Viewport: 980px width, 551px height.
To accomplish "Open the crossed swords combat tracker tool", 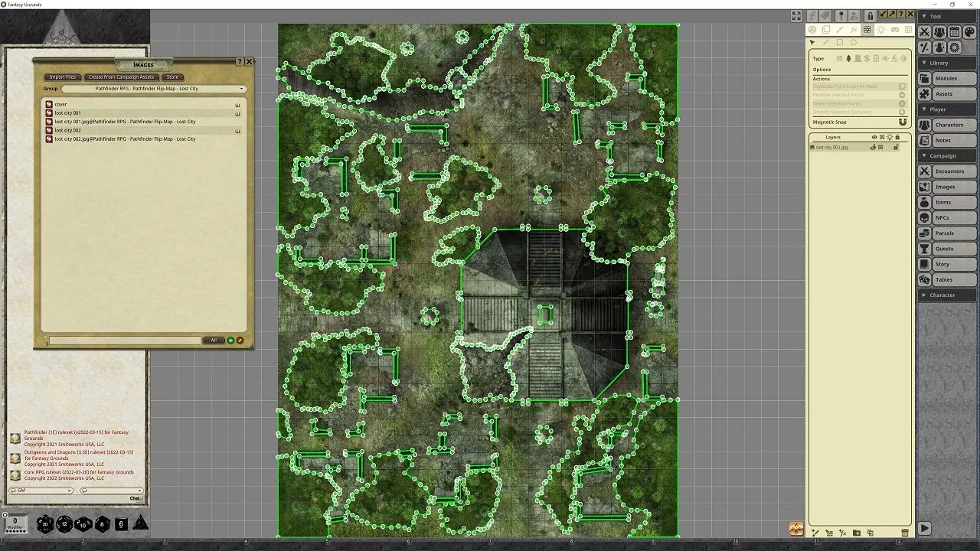I will pyautogui.click(x=925, y=32).
